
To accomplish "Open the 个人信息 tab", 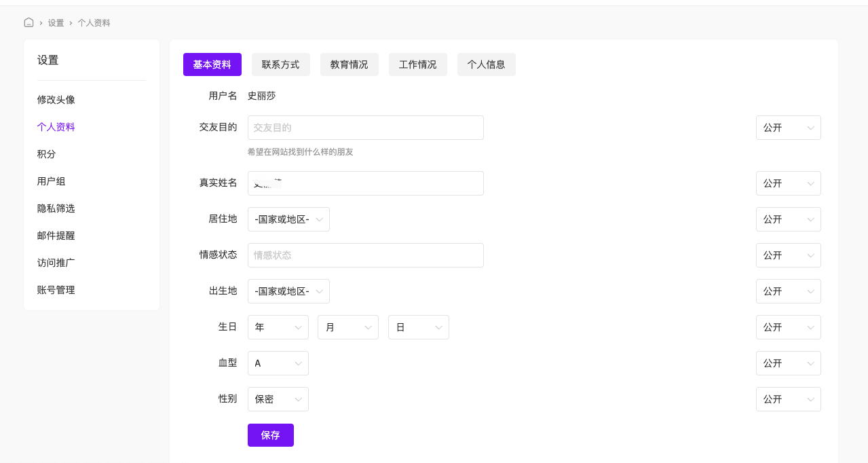I will pyautogui.click(x=486, y=64).
